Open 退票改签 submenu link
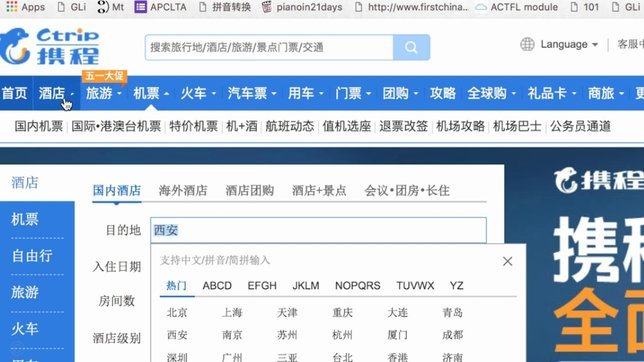This screenshot has width=644, height=362. pyautogui.click(x=403, y=126)
